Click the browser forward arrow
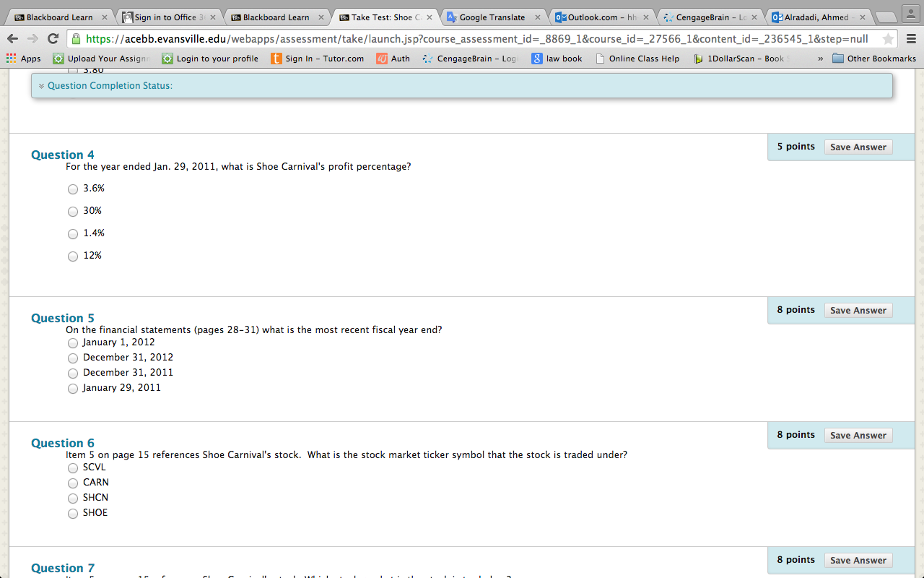This screenshot has height=578, width=924. pos(32,39)
